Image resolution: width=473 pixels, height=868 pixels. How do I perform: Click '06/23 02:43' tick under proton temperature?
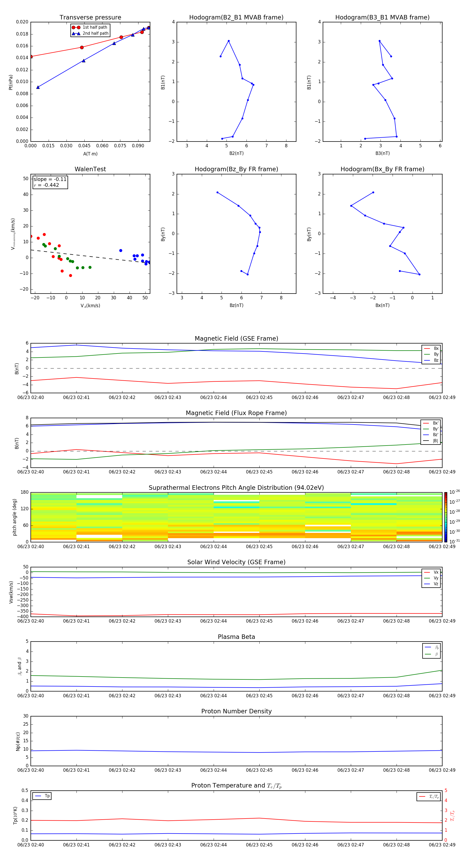click(x=168, y=845)
